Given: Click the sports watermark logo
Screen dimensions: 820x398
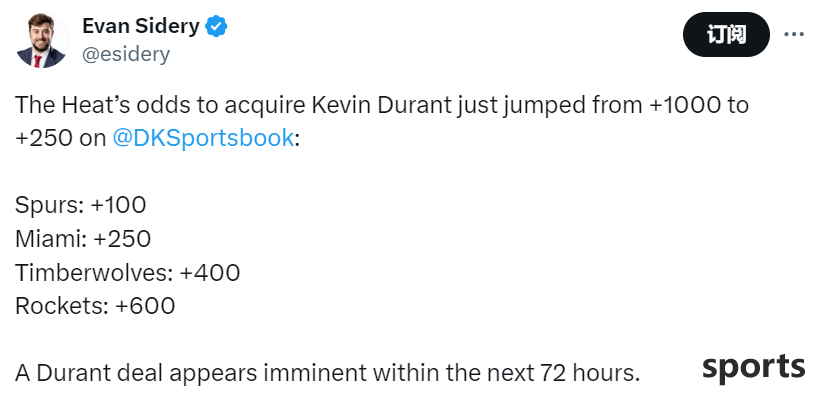Looking at the screenshot, I should click(754, 368).
